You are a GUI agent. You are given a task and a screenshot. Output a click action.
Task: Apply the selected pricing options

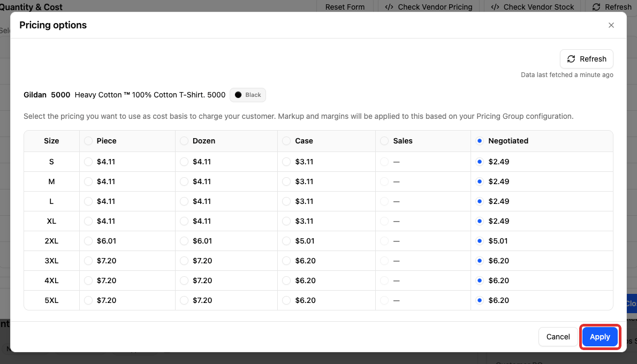[x=600, y=337]
